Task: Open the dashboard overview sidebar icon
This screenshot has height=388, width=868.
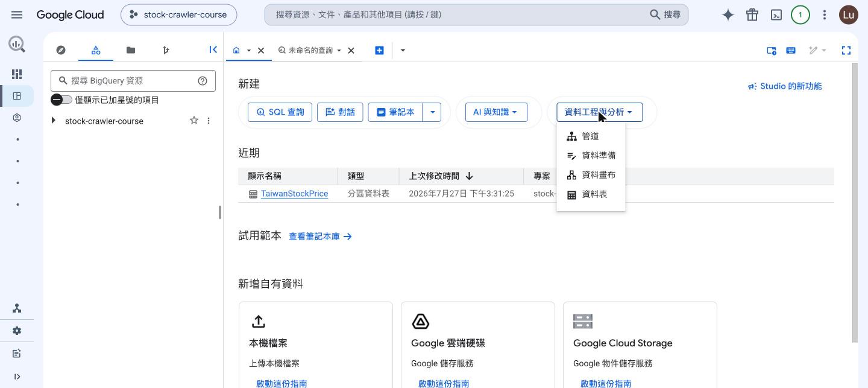Action: click(17, 74)
